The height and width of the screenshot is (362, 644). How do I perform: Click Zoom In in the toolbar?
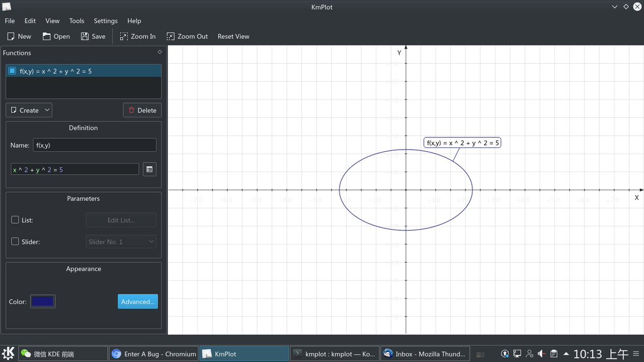click(x=137, y=36)
